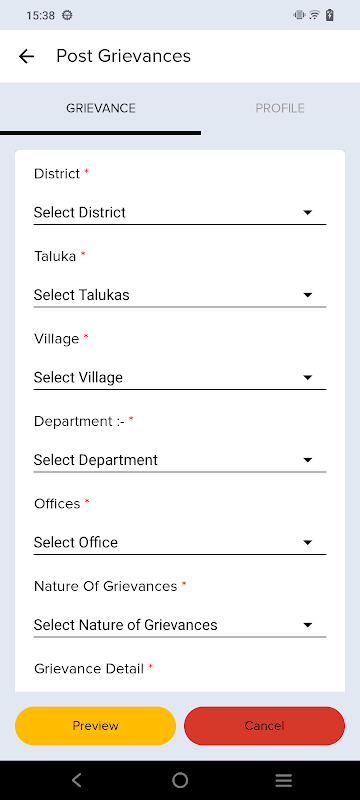Click the Grievance Detail field label
The width and height of the screenshot is (360, 800).
pos(89,669)
